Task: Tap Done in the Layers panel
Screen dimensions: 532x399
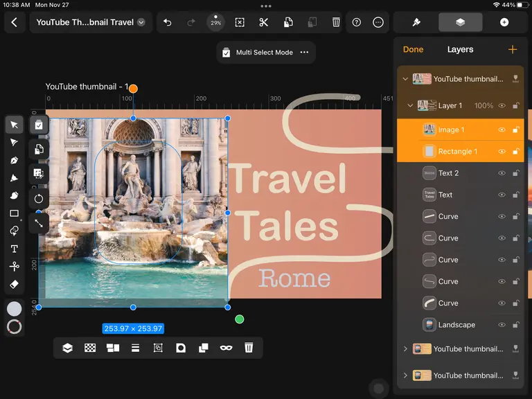Action: coord(414,50)
